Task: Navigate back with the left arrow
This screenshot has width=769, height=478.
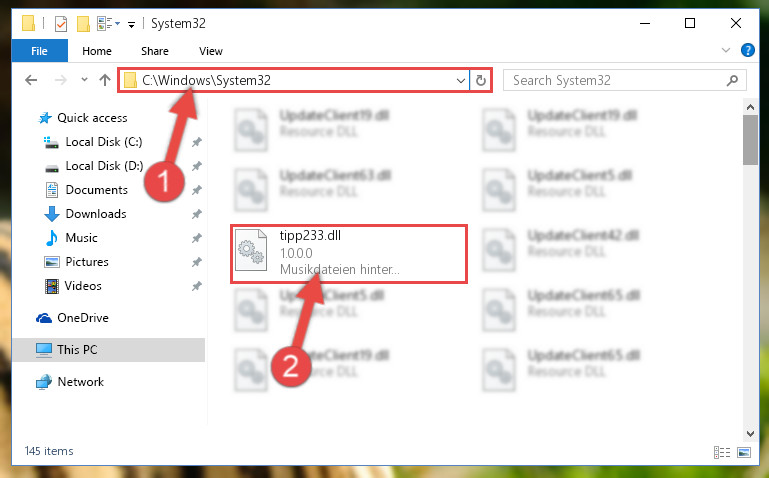Action: coord(31,80)
